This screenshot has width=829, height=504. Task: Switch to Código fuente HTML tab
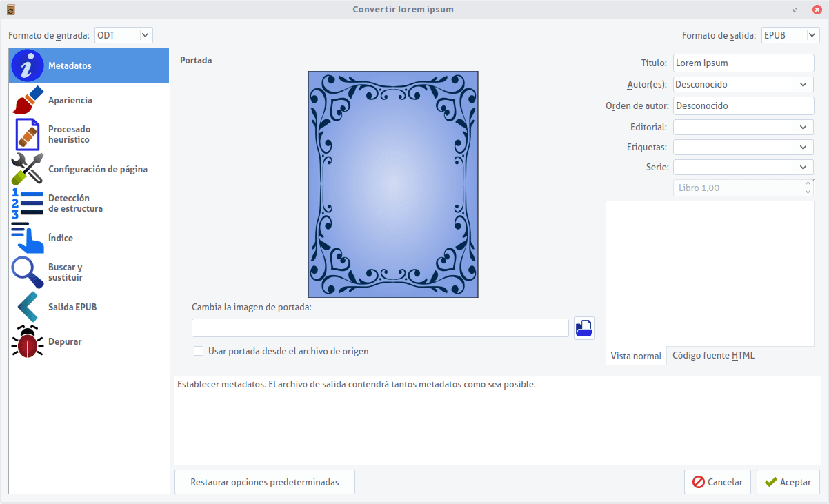(x=713, y=355)
